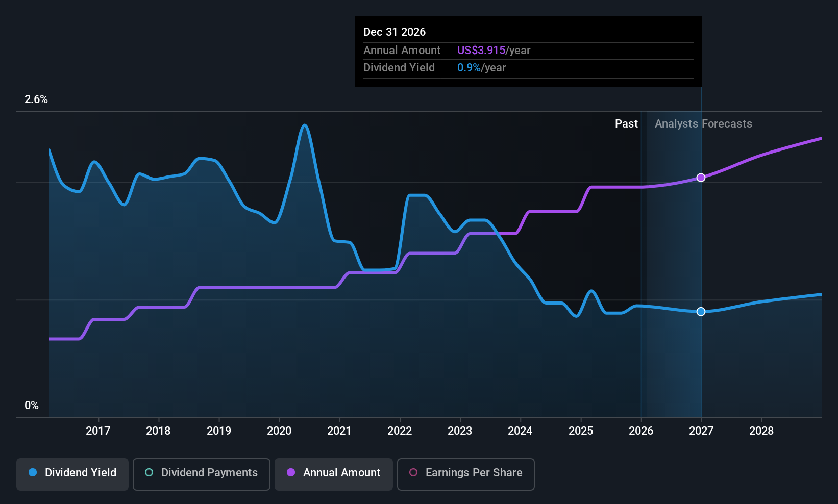The width and height of the screenshot is (838, 504).
Task: Click the 2017 x-axis label
Action: click(x=98, y=431)
